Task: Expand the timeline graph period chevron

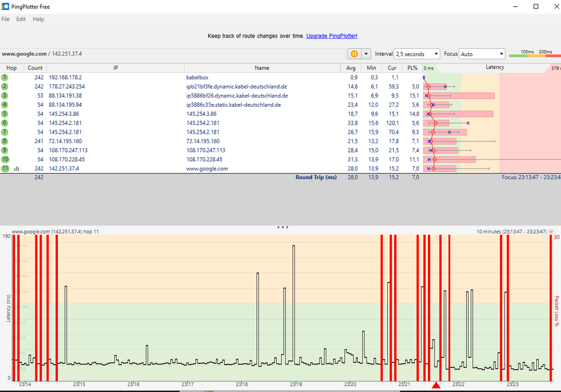Action: (x=551, y=232)
